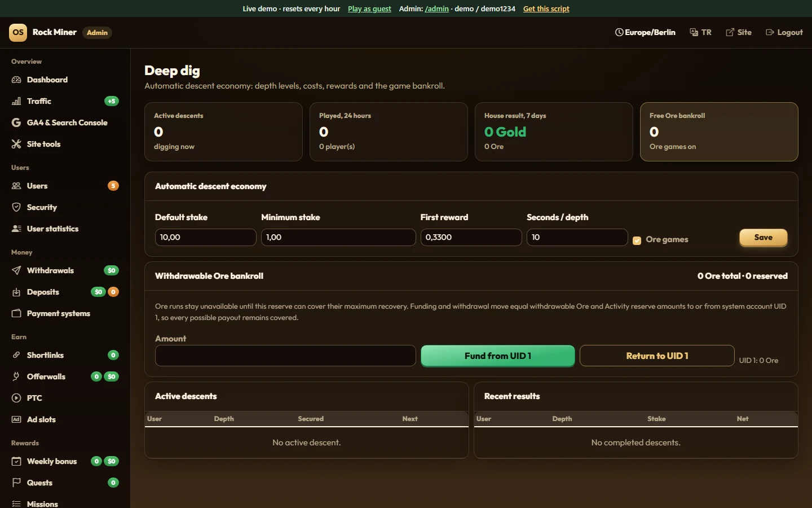Open Security using the shield icon
Viewport: 812px width, 508px height.
[16, 207]
